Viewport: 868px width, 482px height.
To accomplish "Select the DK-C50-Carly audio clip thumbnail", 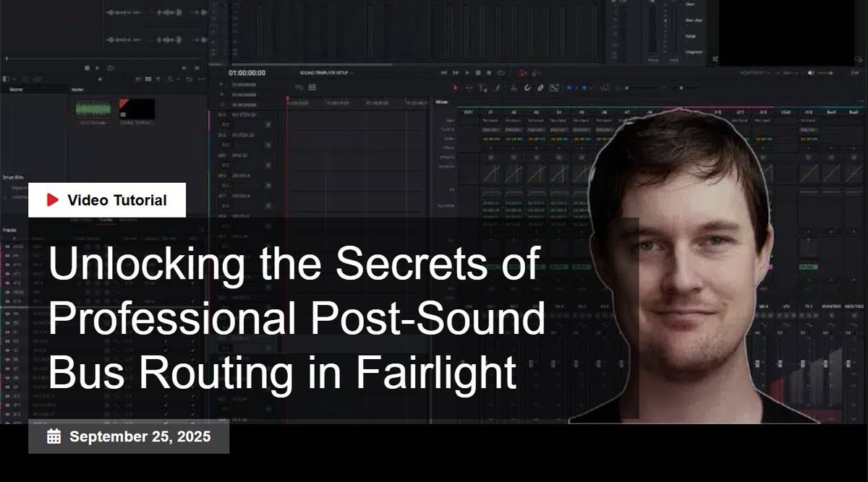I will point(94,108).
